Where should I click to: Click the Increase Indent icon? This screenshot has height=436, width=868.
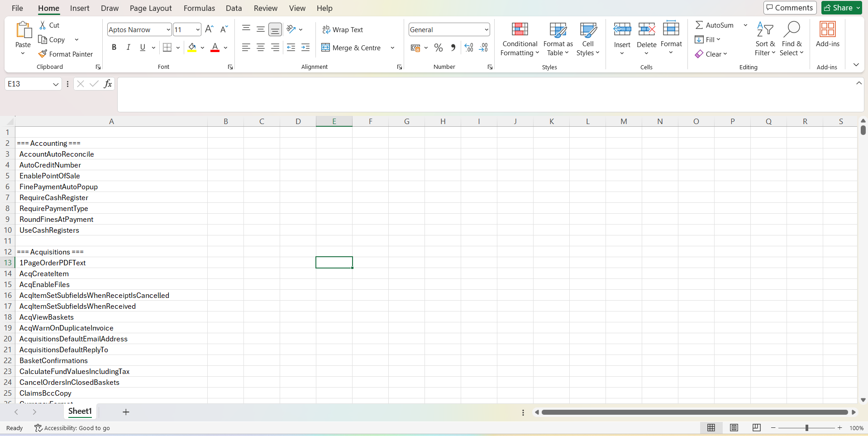(x=305, y=48)
